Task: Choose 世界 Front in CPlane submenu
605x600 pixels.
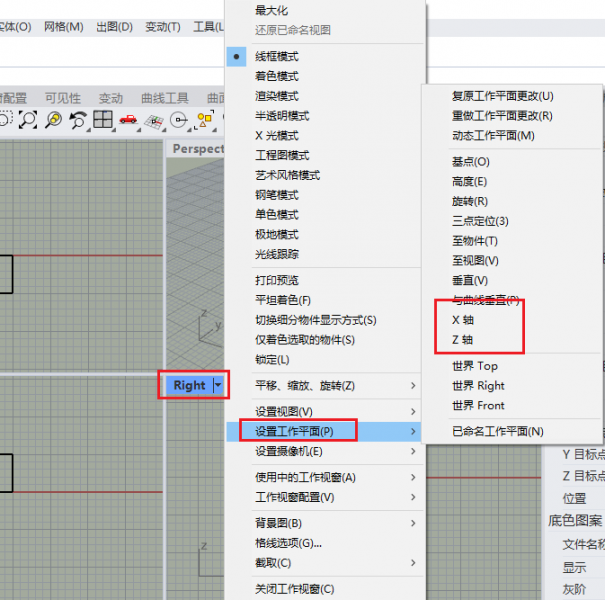Action: pos(478,406)
